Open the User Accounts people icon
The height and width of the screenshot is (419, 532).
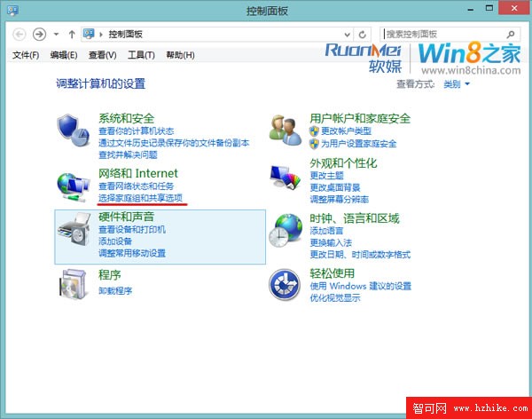coord(286,130)
